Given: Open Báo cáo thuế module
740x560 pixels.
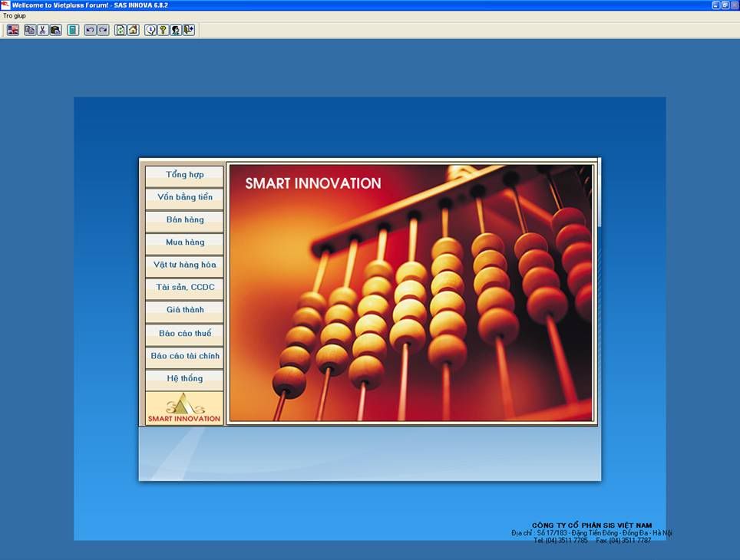Looking at the screenshot, I should click(184, 334).
